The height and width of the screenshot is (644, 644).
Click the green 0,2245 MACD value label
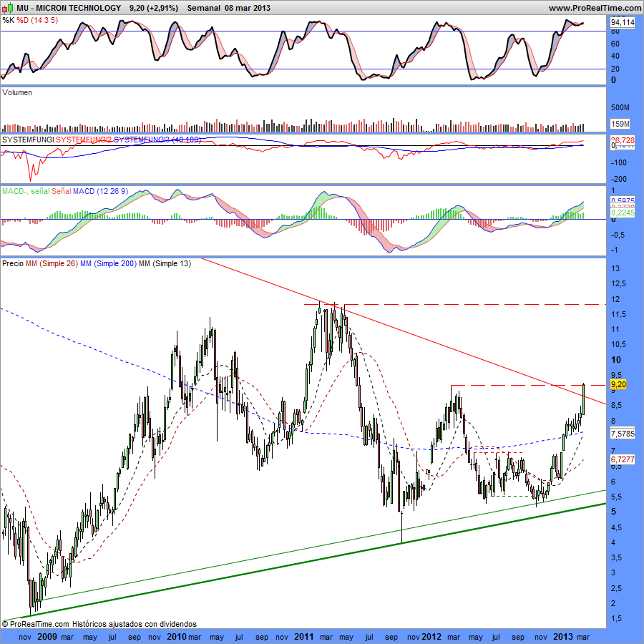coord(623,213)
